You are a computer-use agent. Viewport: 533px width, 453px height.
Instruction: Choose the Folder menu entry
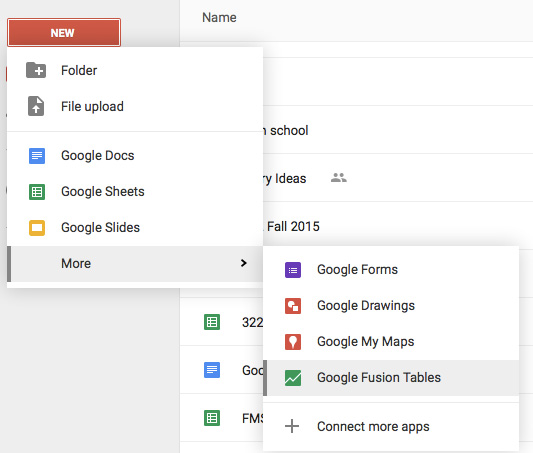135,70
